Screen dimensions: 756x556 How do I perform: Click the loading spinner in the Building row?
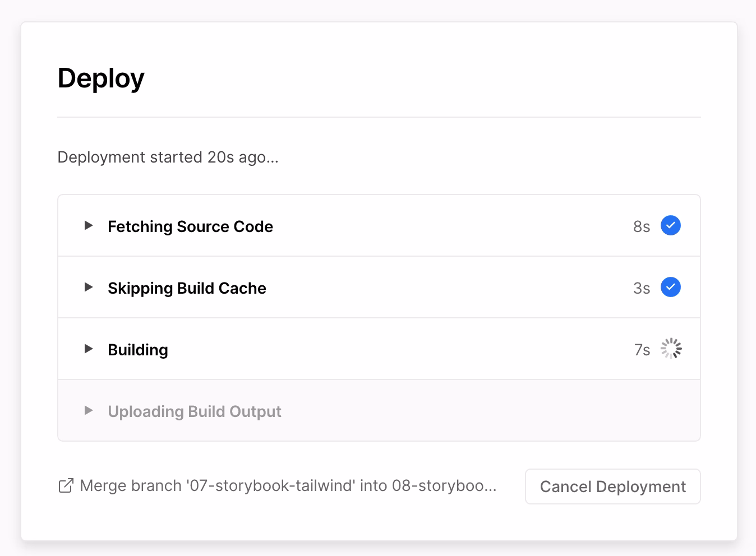(671, 349)
